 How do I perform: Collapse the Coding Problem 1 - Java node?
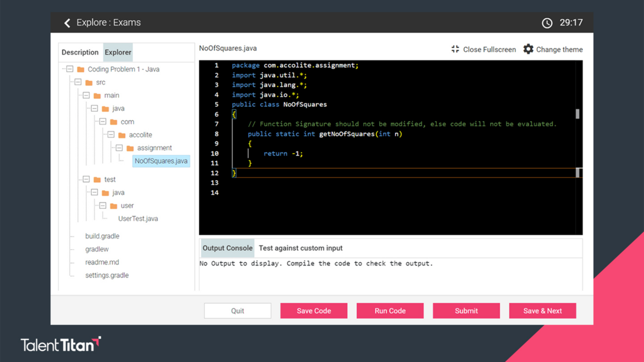(70, 69)
